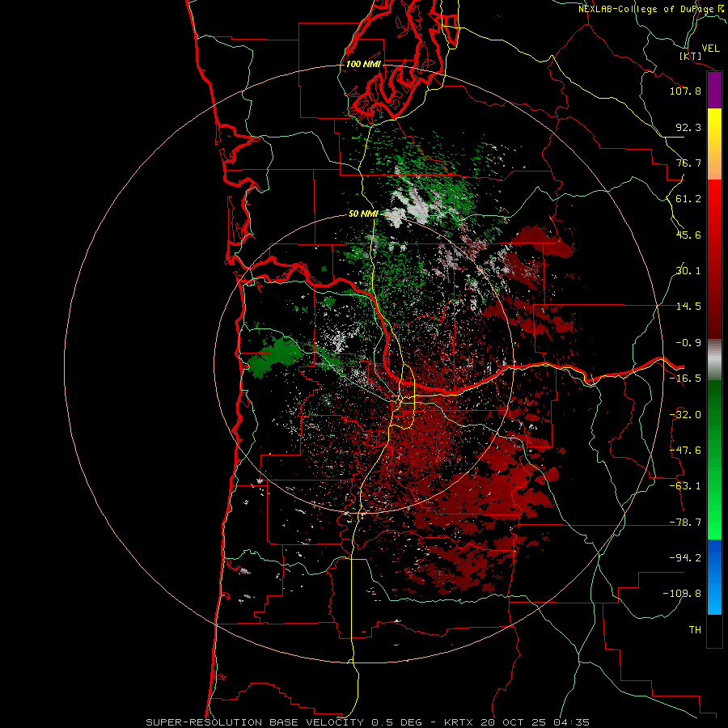Click the 50 NMI range ring label

point(363,214)
